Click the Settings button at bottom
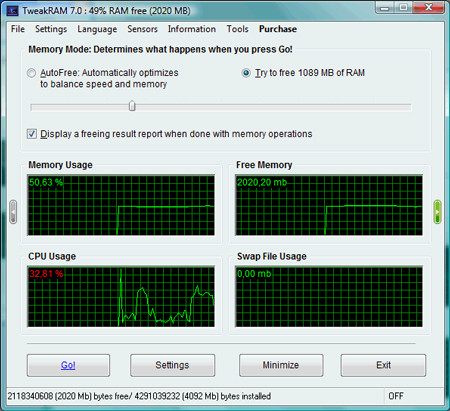Image resolution: width=450 pixels, height=411 pixels. tap(172, 365)
